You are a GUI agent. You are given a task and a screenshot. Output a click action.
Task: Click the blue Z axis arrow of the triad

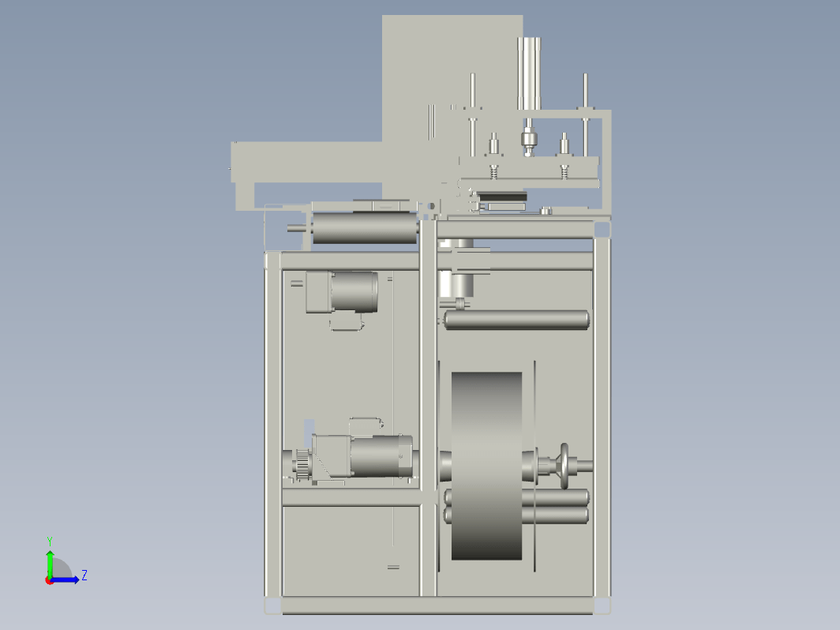66,579
